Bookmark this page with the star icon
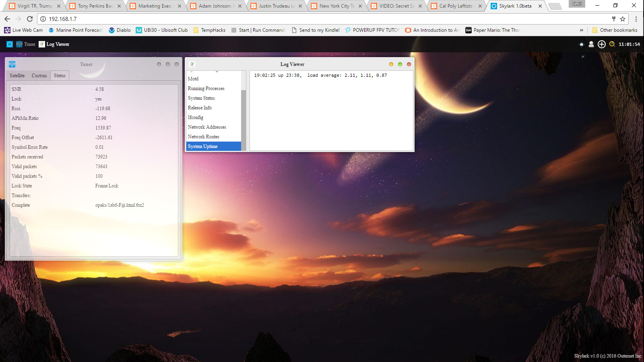The height and width of the screenshot is (362, 644). click(623, 19)
